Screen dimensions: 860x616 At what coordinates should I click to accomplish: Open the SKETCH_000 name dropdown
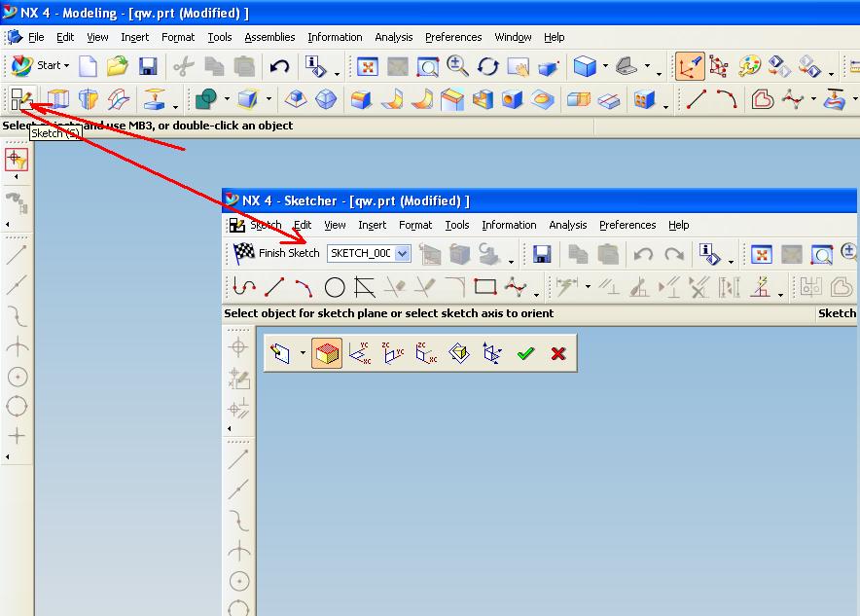(x=403, y=253)
